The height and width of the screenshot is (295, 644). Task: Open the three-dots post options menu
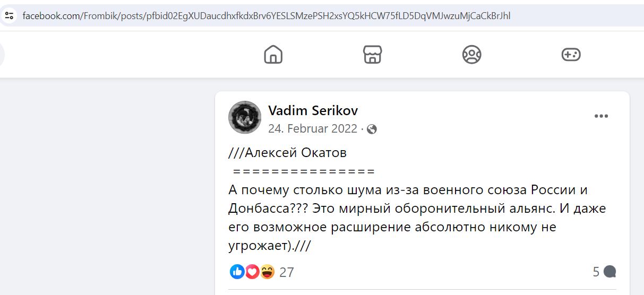601,116
